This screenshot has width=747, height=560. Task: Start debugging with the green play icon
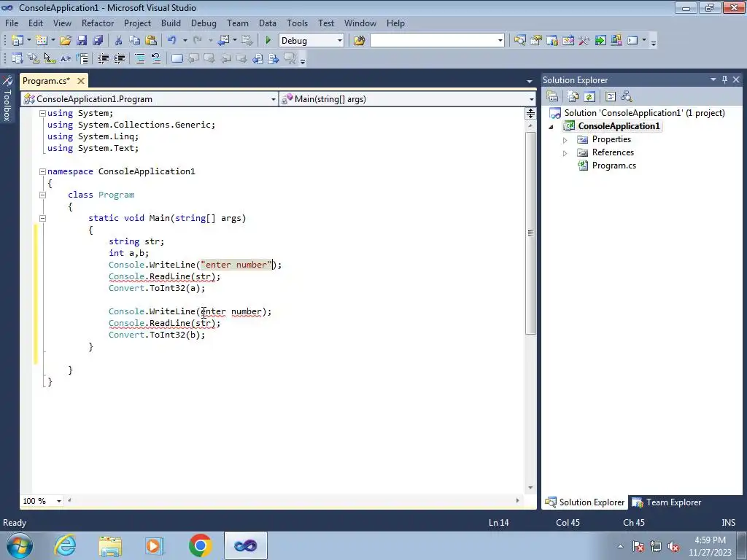pyautogui.click(x=268, y=41)
